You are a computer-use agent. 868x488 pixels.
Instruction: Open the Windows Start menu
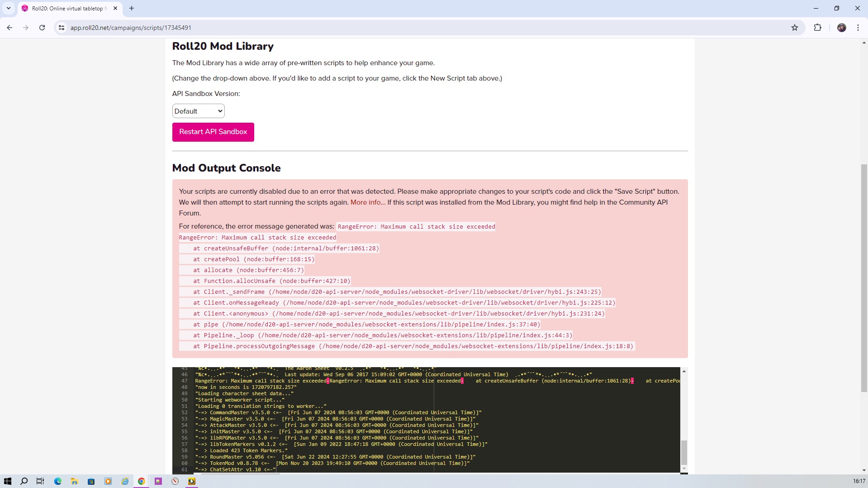coord(8,481)
